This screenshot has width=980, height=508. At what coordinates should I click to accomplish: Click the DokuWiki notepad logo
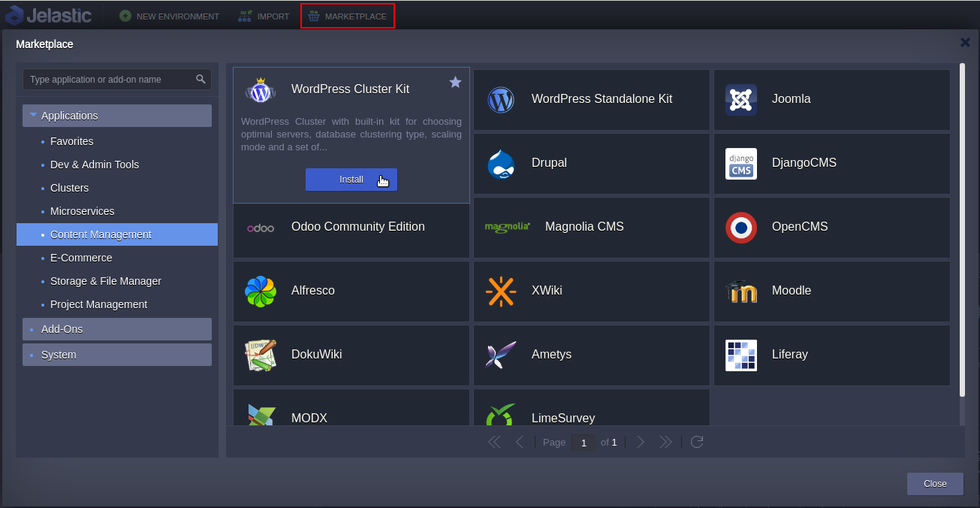261,355
